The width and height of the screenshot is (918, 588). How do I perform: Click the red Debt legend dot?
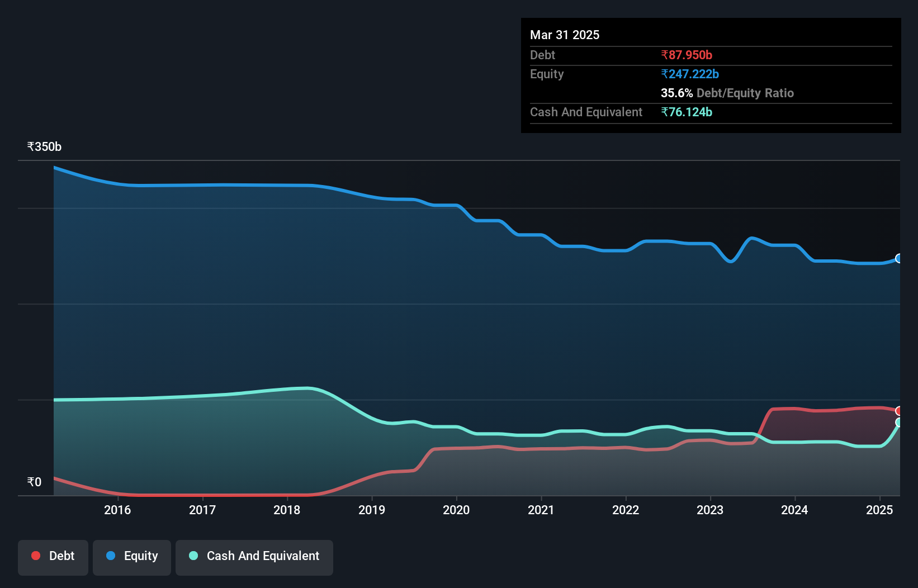(35, 556)
